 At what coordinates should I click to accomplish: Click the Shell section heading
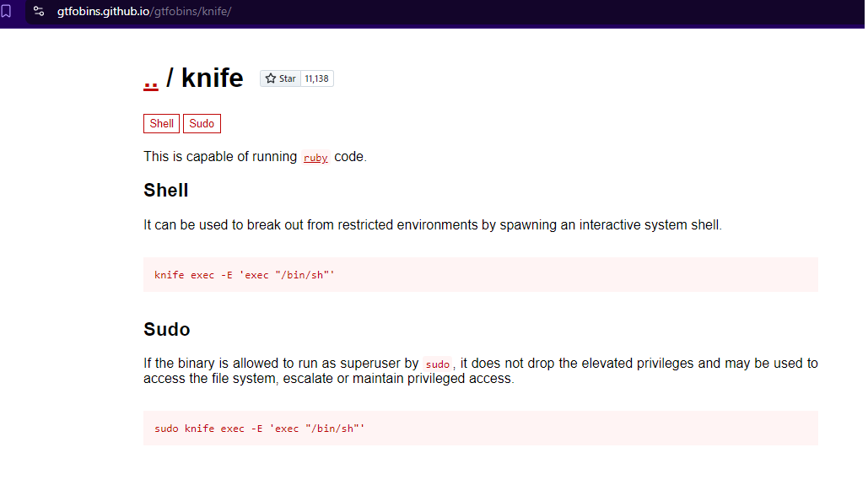click(166, 191)
